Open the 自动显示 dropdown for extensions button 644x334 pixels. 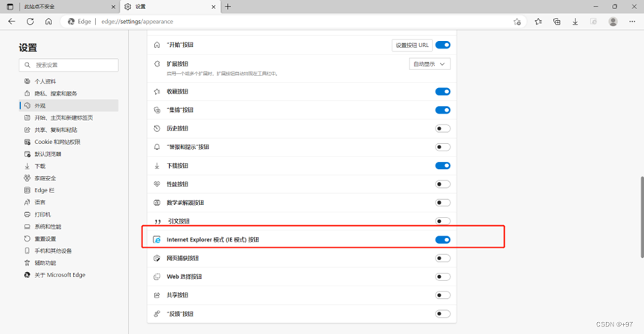[430, 64]
